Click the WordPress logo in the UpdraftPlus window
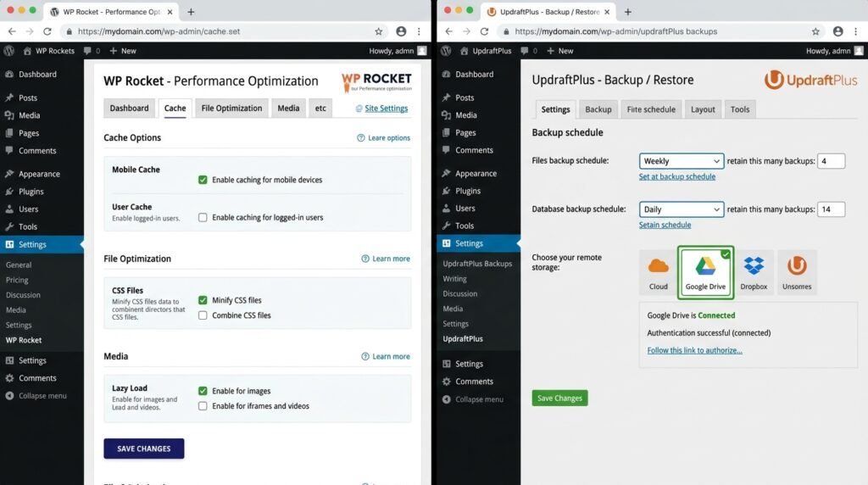Screen dimensions: 868x485 446,51
